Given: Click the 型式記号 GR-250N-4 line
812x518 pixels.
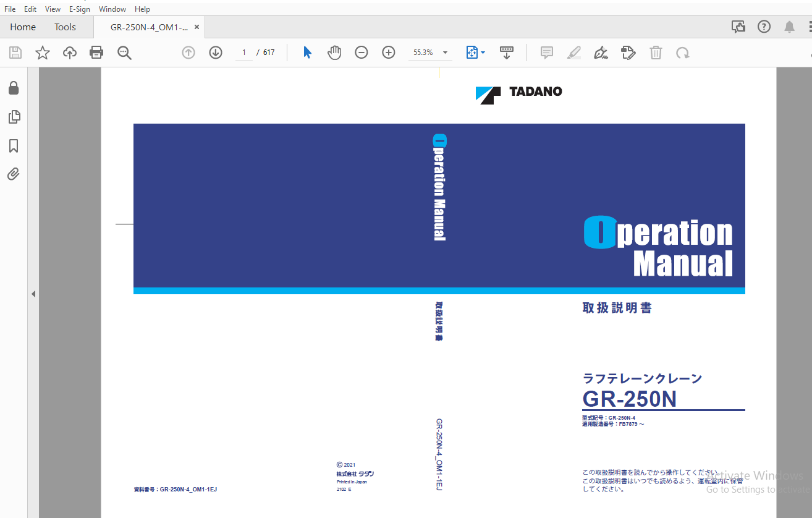Looking at the screenshot, I should tap(609, 418).
